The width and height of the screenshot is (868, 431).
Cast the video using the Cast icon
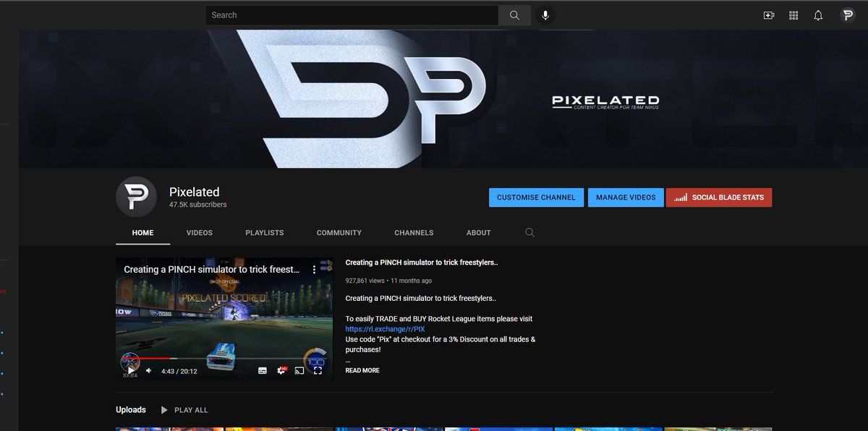click(x=299, y=370)
